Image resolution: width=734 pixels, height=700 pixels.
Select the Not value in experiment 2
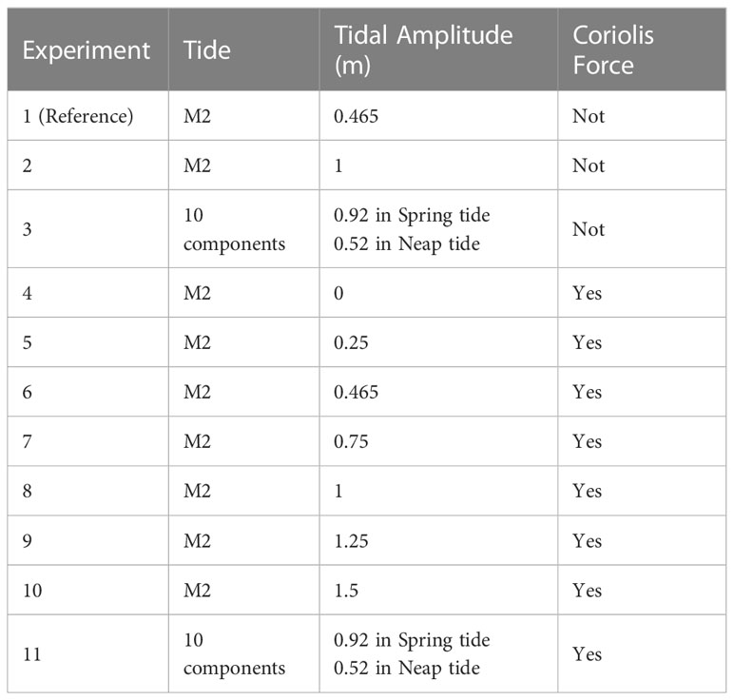pos(589,165)
